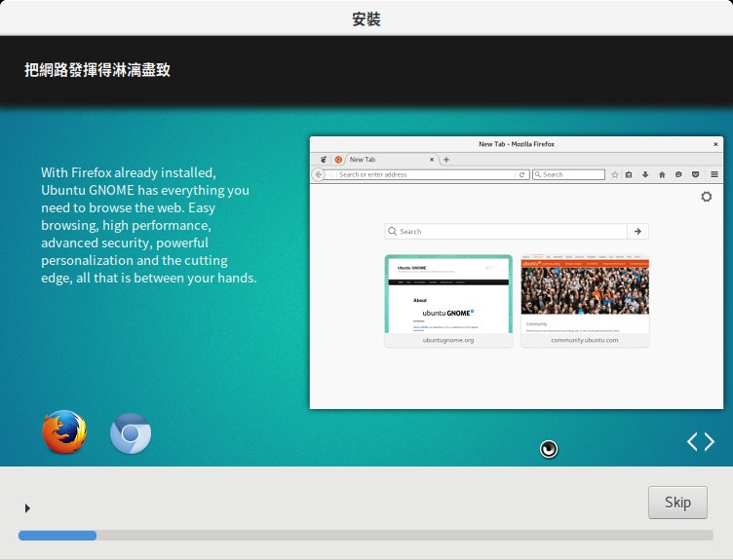Go to the previous slide arrow
Viewport: 733px width, 560px height.
(x=693, y=442)
